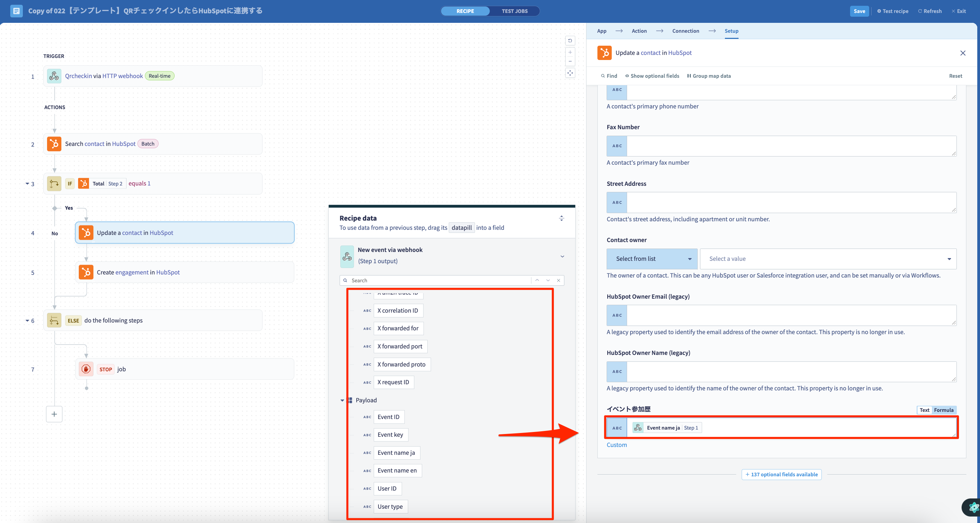This screenshot has width=980, height=523.
Task: Click Exit in header
Action: (x=959, y=11)
